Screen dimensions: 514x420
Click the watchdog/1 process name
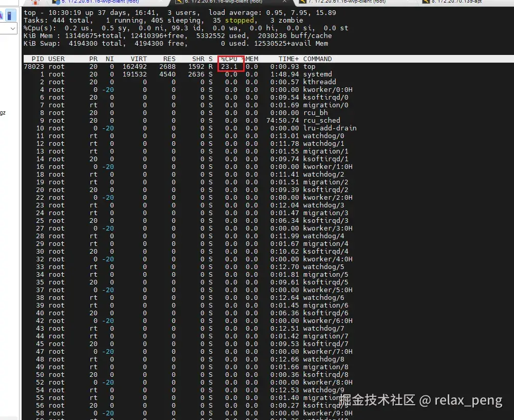pyautogui.click(x=323, y=144)
